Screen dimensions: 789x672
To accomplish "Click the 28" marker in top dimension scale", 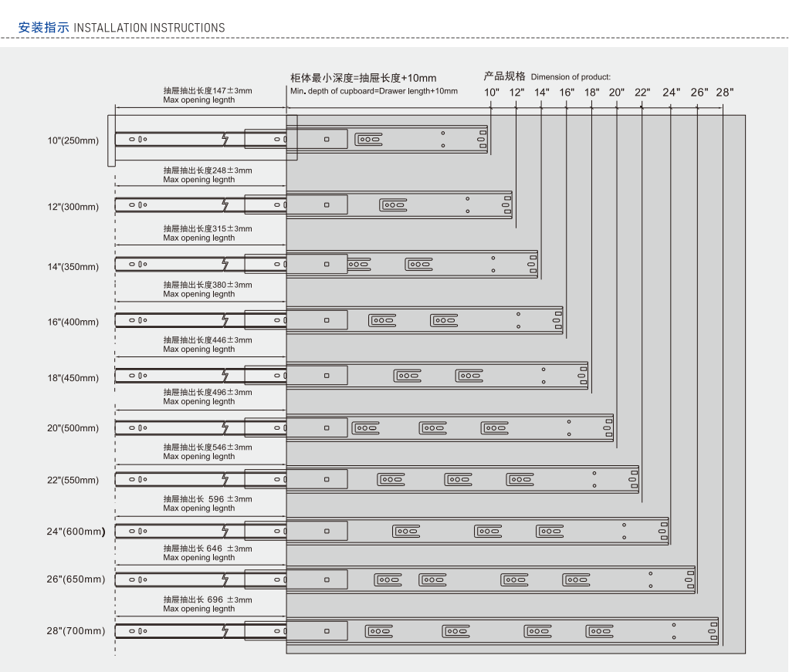I will [724, 93].
